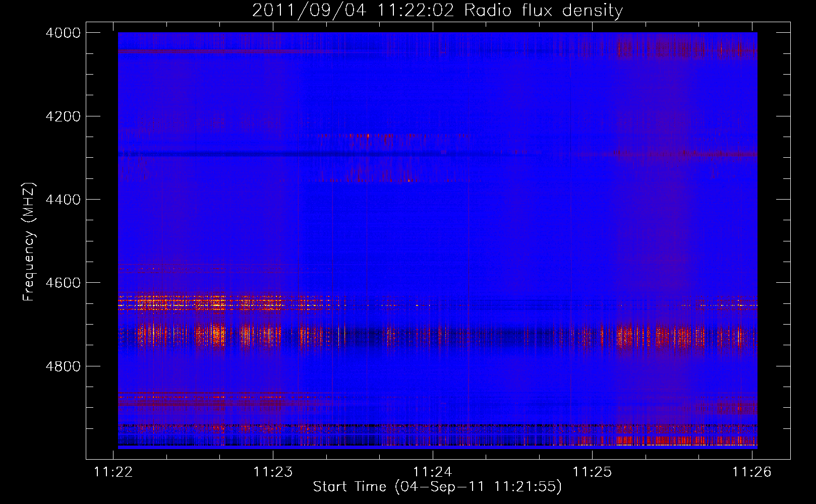This screenshot has height=504, width=816.
Task: Select the 'Frequency (MHZ)' axis label
Action: 29,242
